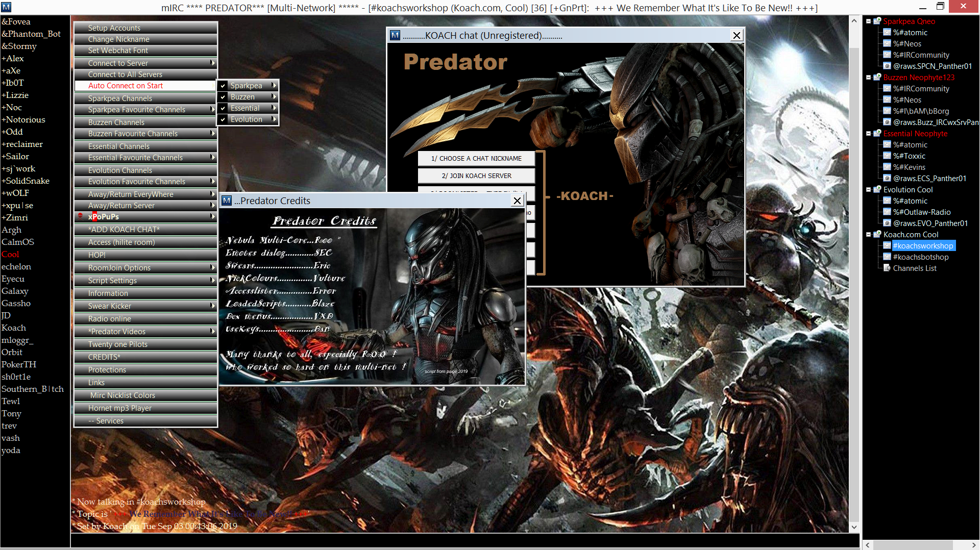This screenshot has height=550, width=980.
Task: Click the %#Neos icon under Buzzen
Action: 887,99
